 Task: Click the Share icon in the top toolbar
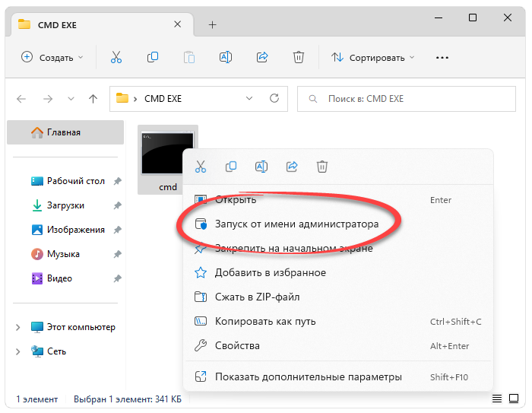pyautogui.click(x=262, y=57)
